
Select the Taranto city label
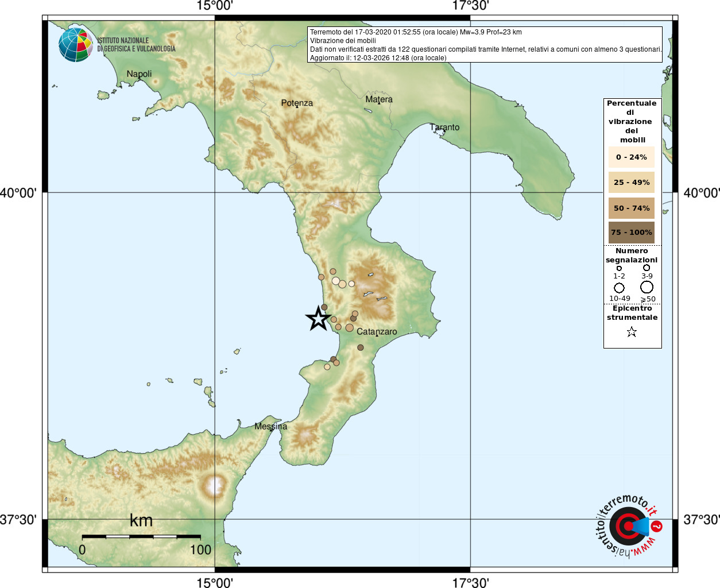click(x=445, y=127)
